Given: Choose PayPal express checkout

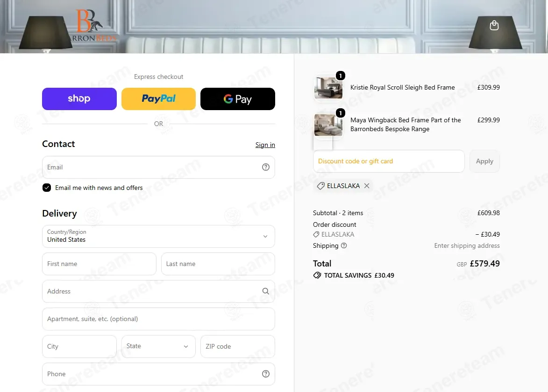Looking at the screenshot, I should pyautogui.click(x=158, y=99).
